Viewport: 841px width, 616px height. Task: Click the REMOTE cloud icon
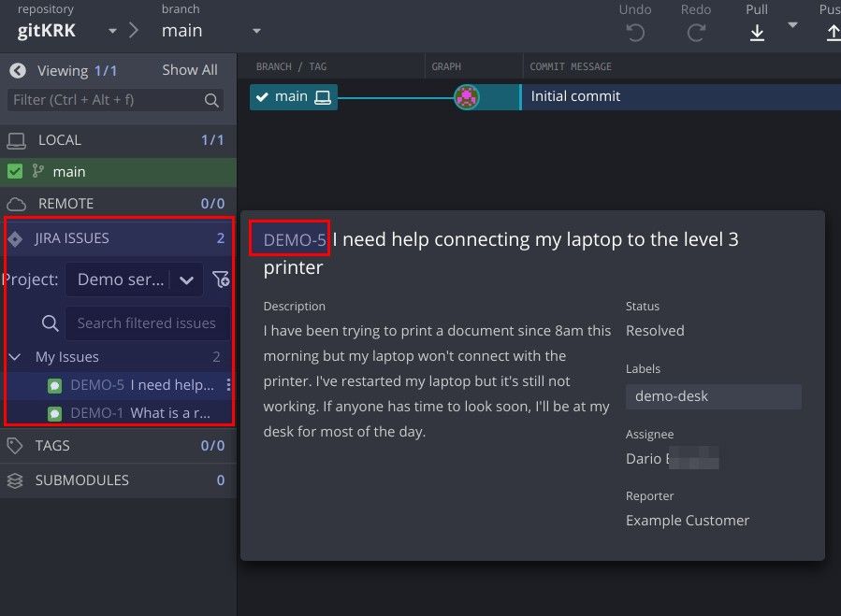16,205
